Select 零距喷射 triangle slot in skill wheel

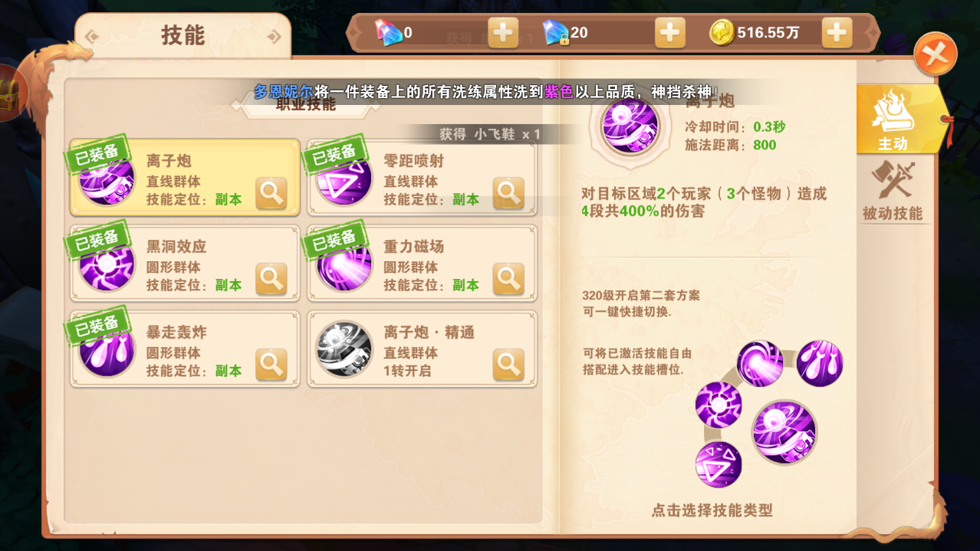719,464
